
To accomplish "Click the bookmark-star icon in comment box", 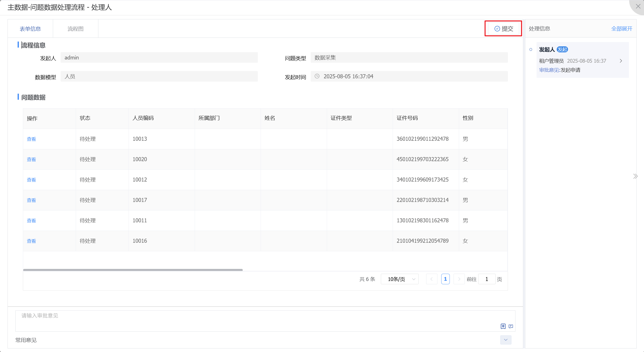I will (x=503, y=326).
